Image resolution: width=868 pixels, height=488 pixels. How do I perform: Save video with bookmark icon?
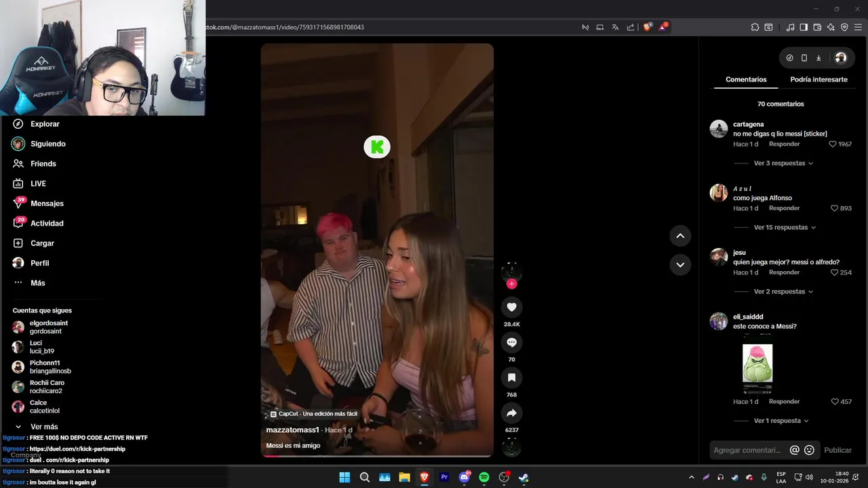coord(511,378)
